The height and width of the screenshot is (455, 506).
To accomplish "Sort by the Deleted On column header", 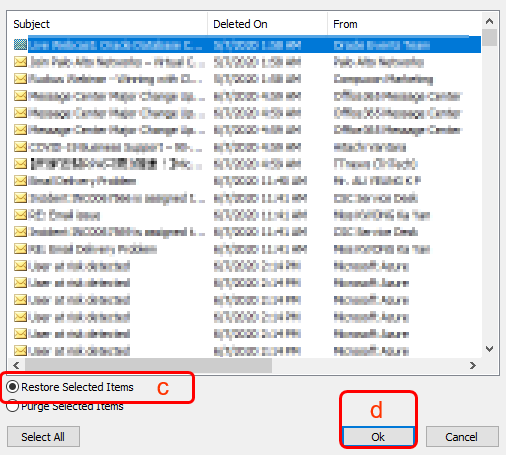I will (x=267, y=24).
